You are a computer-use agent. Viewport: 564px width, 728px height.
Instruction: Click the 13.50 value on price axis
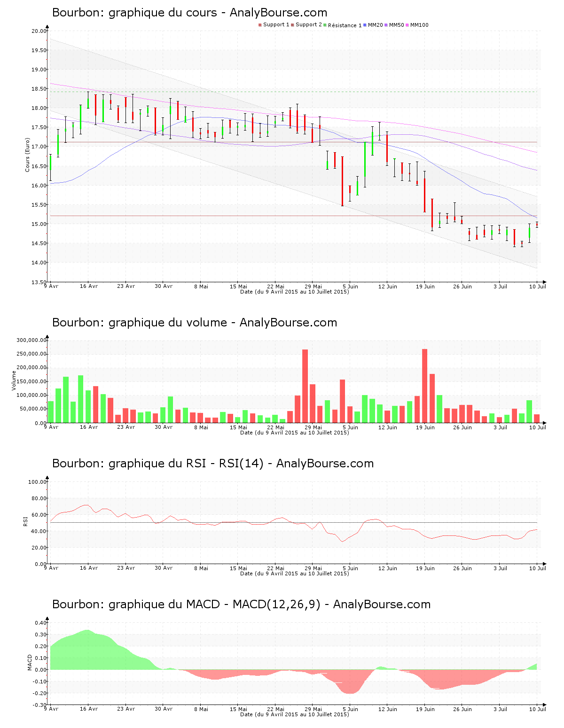point(39,282)
